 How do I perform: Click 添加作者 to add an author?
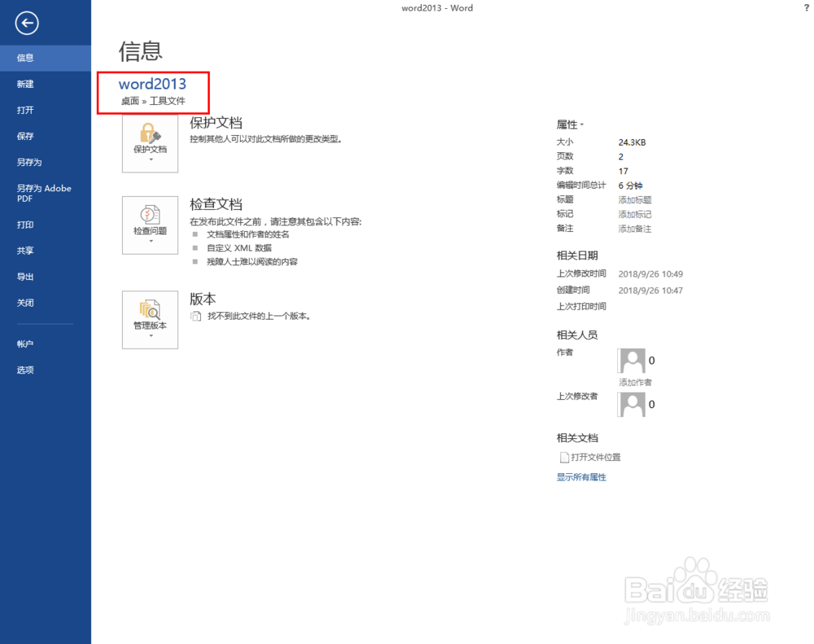pos(636,382)
